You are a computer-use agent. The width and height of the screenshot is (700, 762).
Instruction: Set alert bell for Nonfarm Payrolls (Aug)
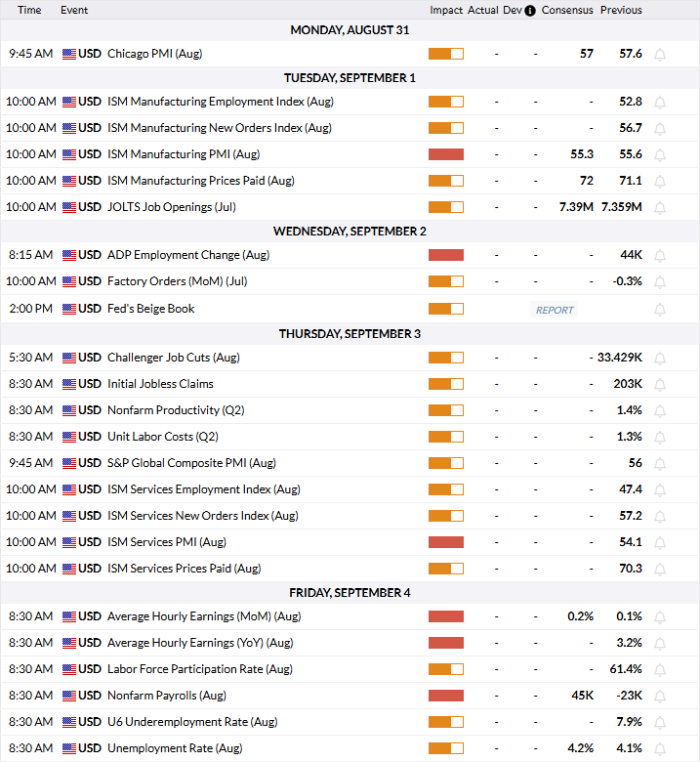[x=660, y=697]
